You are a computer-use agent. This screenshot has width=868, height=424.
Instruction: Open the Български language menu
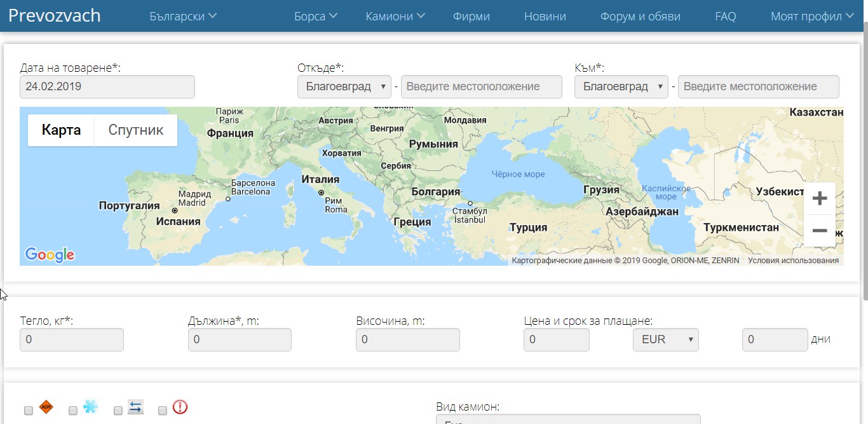pos(183,17)
